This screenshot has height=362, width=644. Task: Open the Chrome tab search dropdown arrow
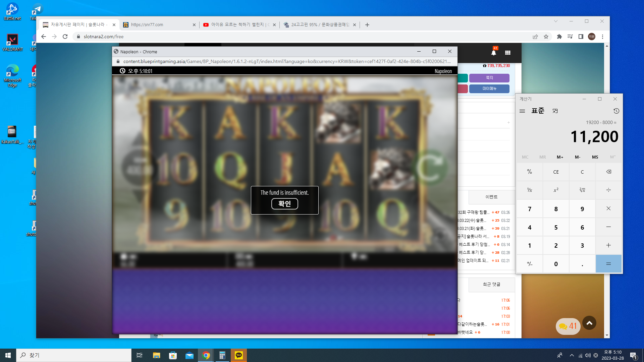(x=556, y=21)
